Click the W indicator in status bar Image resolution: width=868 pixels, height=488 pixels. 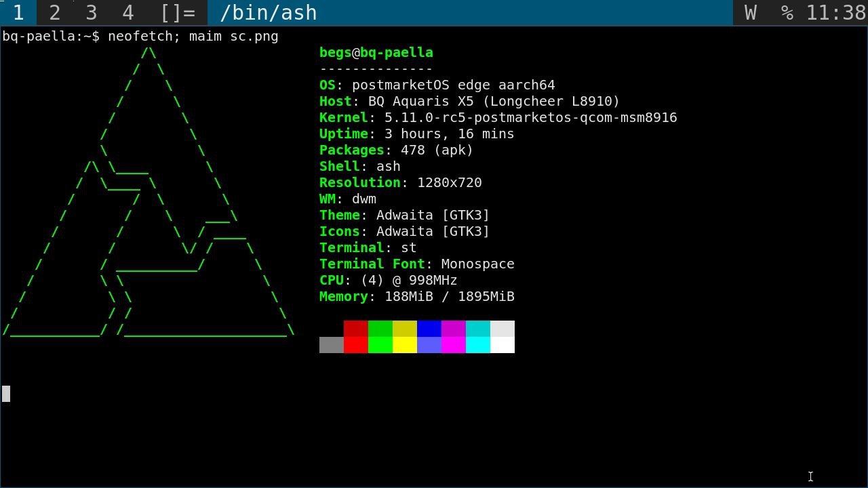751,13
